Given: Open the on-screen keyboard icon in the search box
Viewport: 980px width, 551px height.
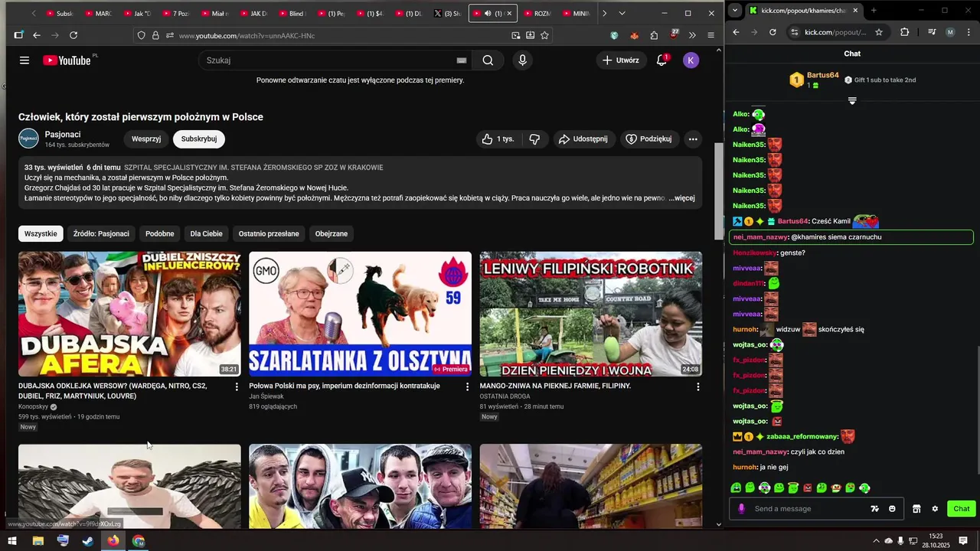Looking at the screenshot, I should coord(461,60).
